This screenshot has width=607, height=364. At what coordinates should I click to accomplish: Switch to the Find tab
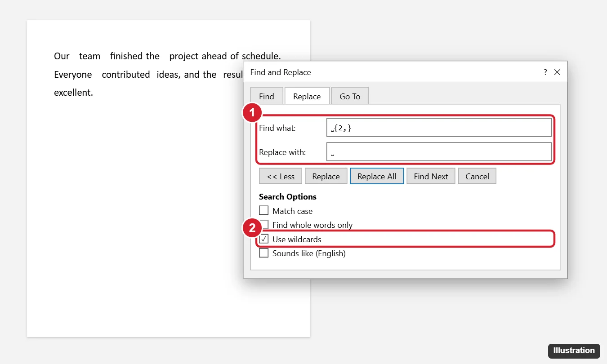267,96
